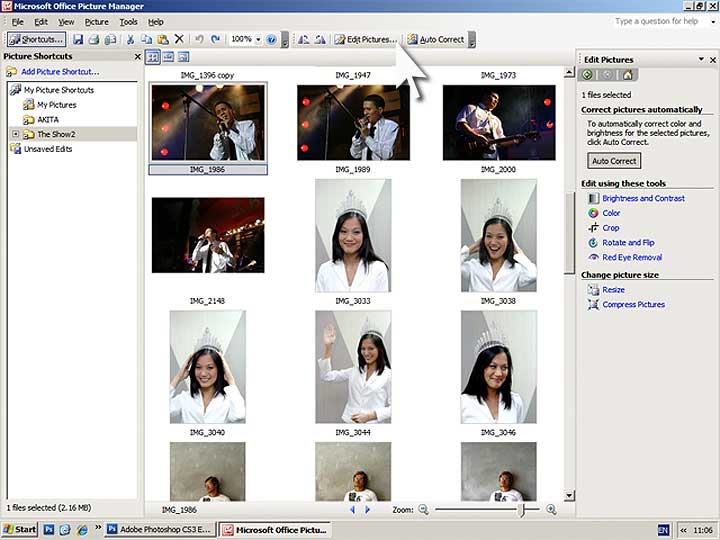Click the Home icon in Edit Pictures pane
Image resolution: width=720 pixels, height=540 pixels.
click(627, 75)
